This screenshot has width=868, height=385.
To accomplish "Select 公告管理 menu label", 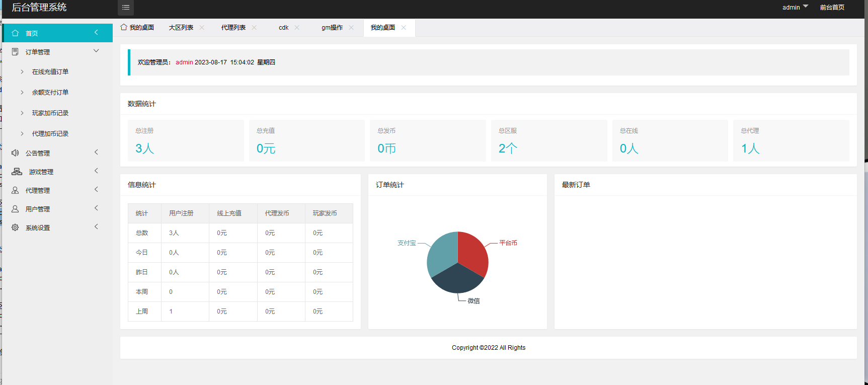I will pyautogui.click(x=38, y=153).
